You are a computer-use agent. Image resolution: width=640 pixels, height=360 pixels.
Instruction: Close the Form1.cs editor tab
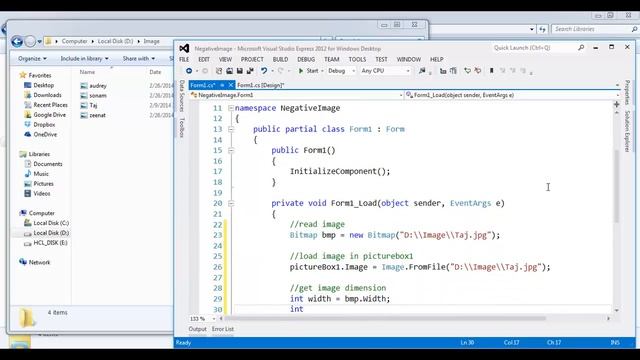[231, 85]
